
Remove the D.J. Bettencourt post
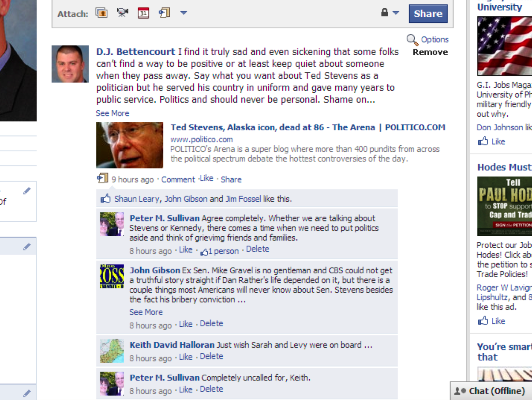[430, 52]
